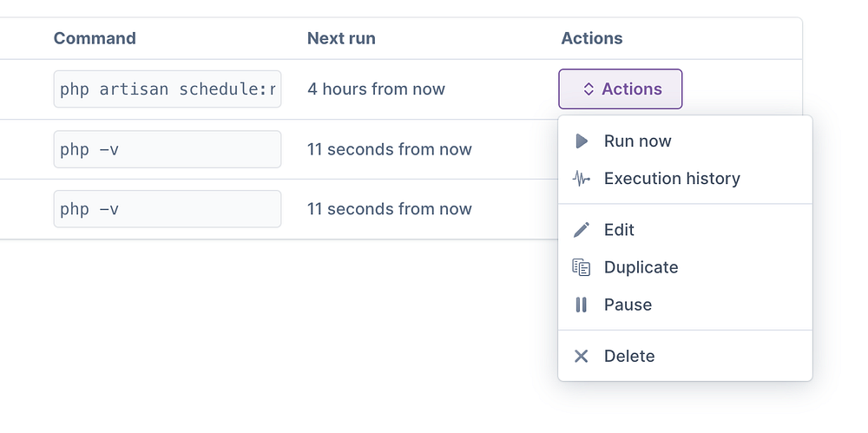868x433 pixels.
Task: Click the play icon beside Run now
Action: coord(582,141)
